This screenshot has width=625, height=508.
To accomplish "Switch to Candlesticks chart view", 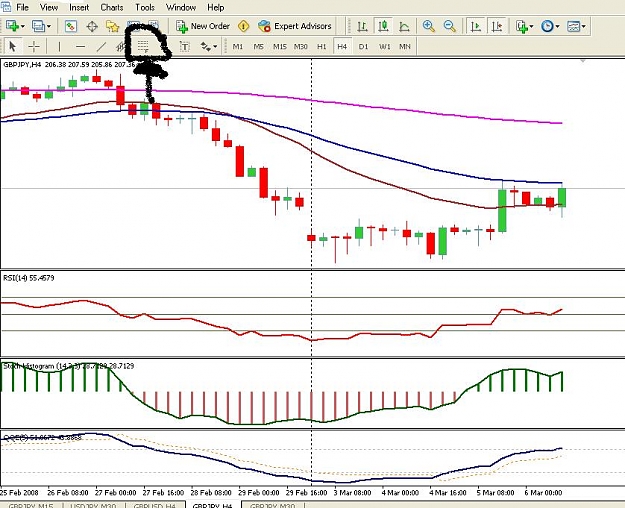I will (383, 26).
